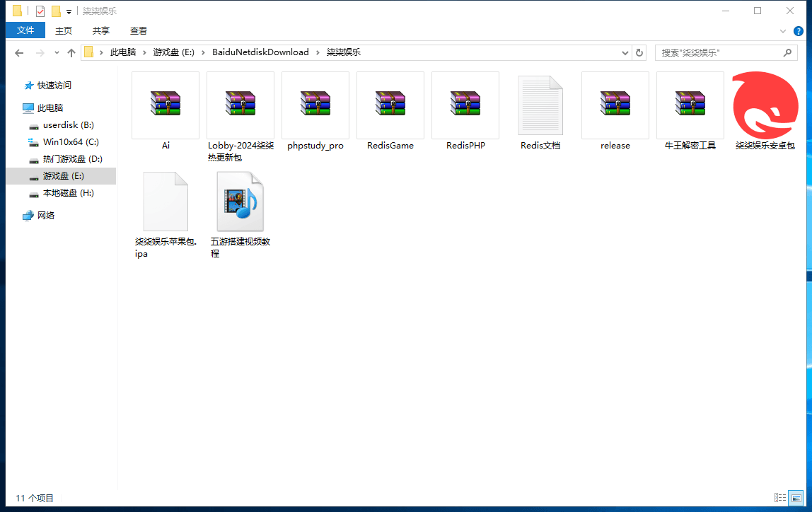This screenshot has width=812, height=512.
Task: Click BaiduNetdiskDownload in the address path
Action: point(260,52)
